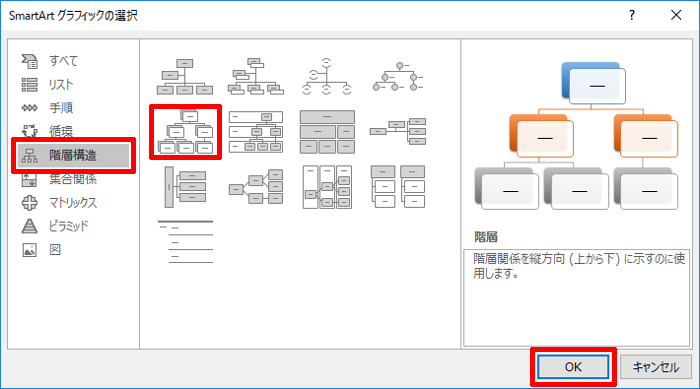This screenshot has width=700, height=389.
Task: Choose the lined list hierarchy layout
Action: 185,242
